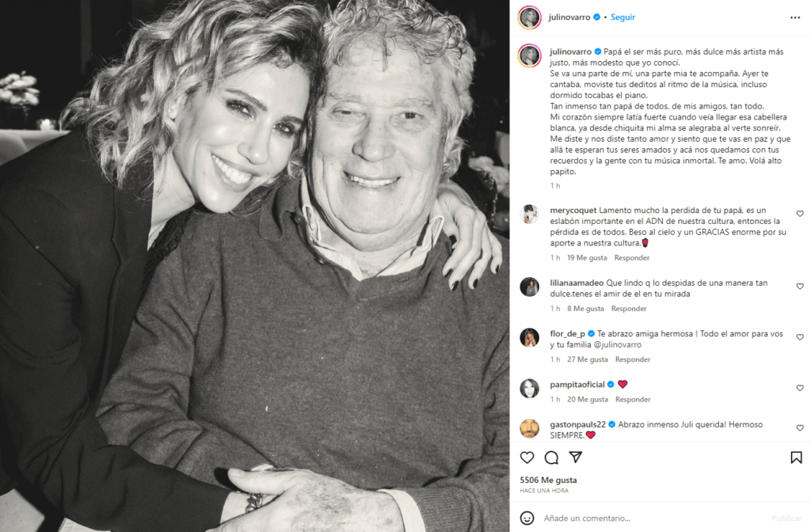
Task: Open the emoji picker smiley icon
Action: tap(527, 518)
